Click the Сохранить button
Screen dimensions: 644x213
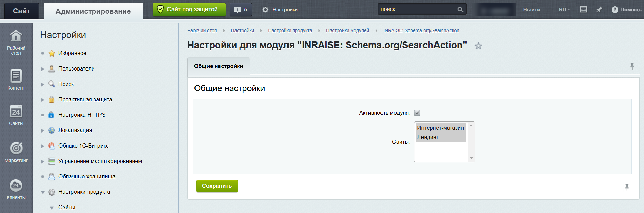(x=217, y=186)
